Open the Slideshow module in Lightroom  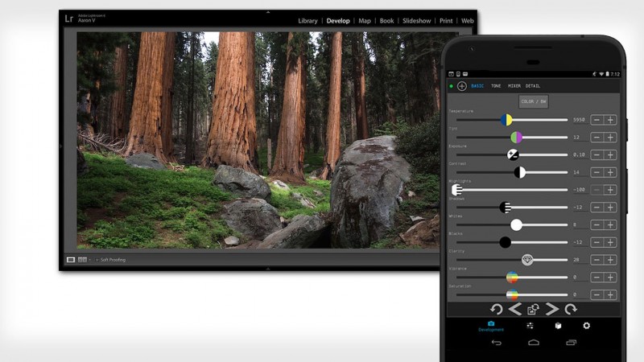click(x=416, y=21)
